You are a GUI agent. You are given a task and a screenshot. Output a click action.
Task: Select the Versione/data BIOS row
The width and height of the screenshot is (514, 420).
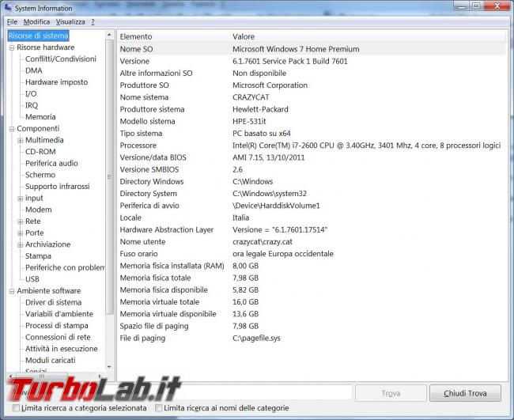pos(312,157)
